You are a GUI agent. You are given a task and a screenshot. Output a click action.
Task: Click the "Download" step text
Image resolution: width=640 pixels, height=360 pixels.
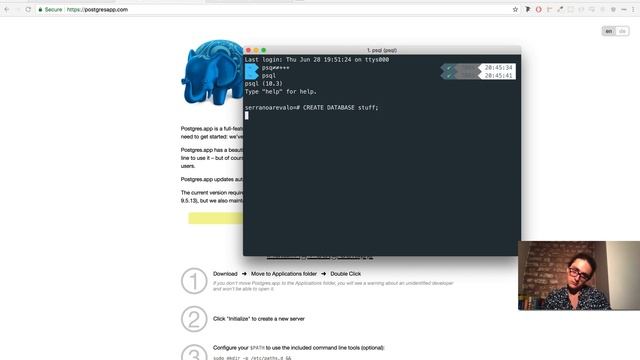pyautogui.click(x=225, y=274)
